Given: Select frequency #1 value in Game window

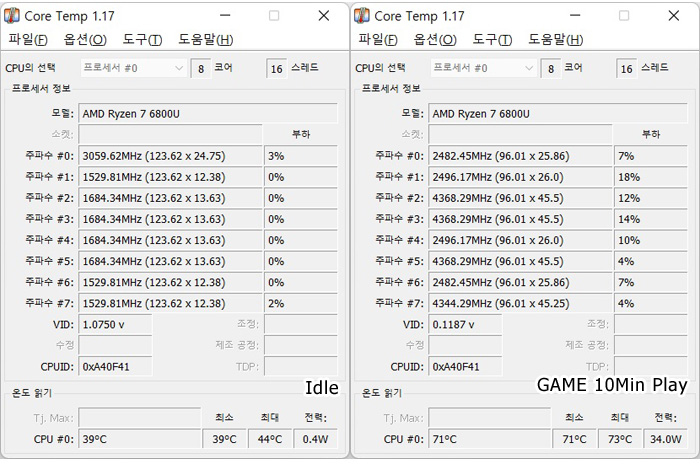Looking at the screenshot, I should pyautogui.click(x=521, y=177).
